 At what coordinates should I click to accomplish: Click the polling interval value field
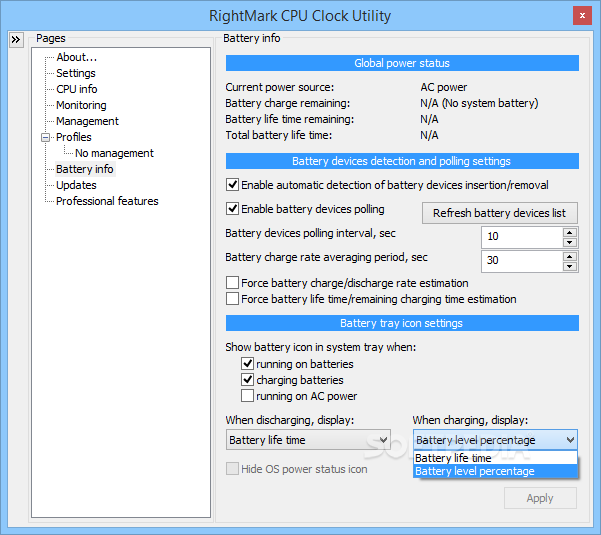(x=522, y=237)
